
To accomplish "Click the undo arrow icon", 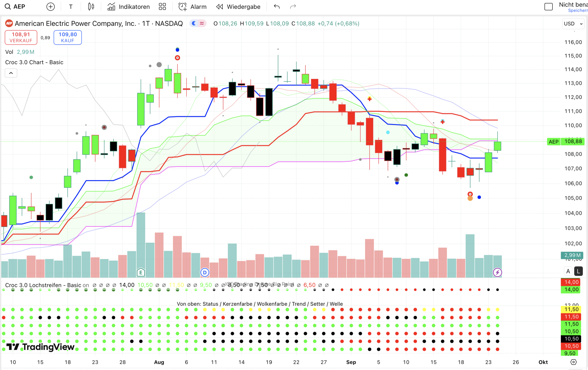I will point(277,7).
